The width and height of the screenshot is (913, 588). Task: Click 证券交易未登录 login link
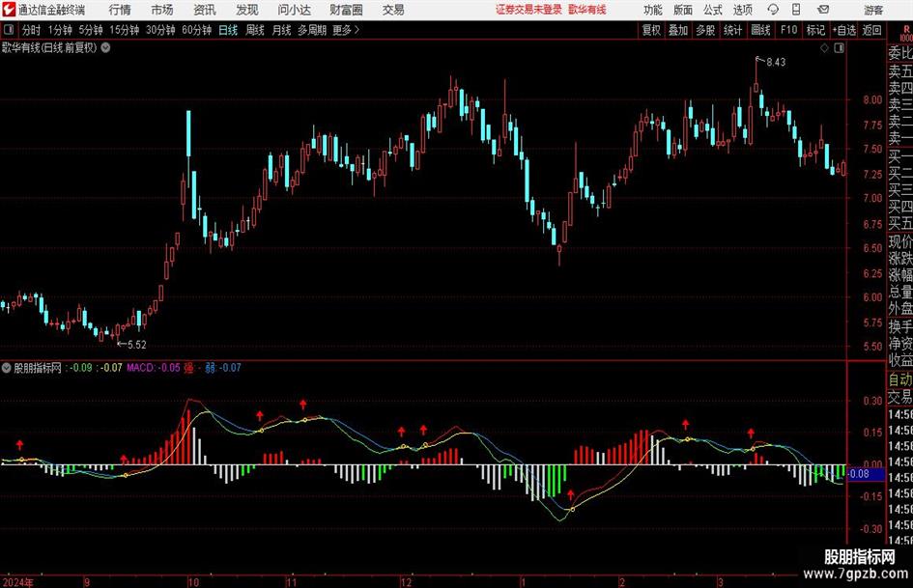[528, 10]
